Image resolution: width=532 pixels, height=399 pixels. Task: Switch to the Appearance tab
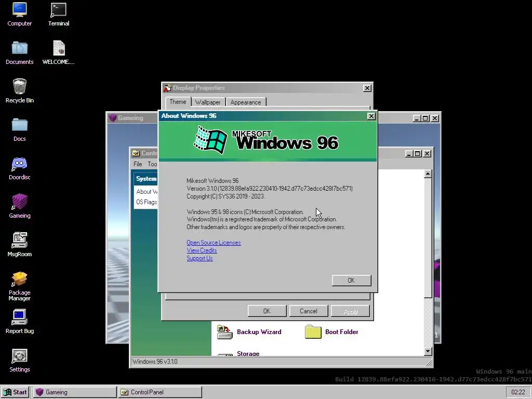pos(246,102)
